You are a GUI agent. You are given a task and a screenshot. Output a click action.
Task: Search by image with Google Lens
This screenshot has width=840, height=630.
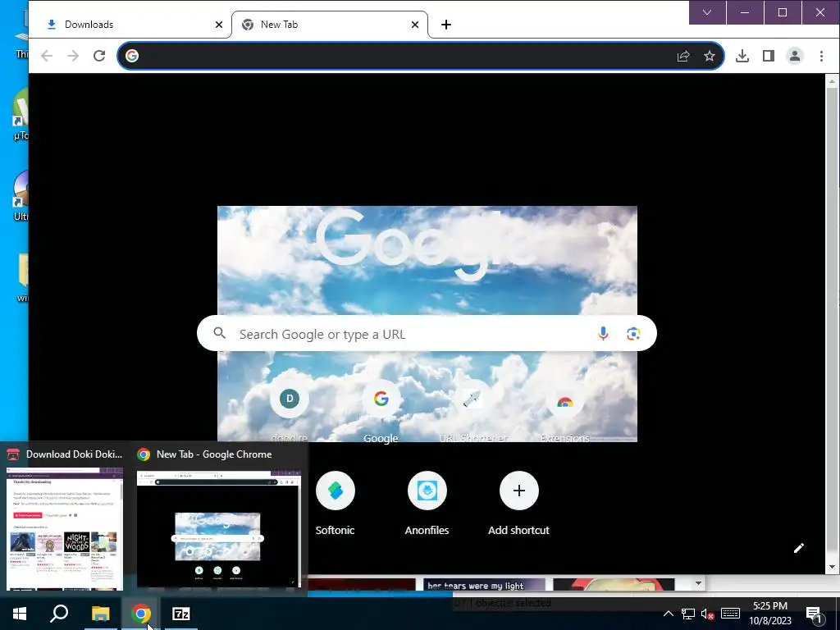(x=633, y=334)
